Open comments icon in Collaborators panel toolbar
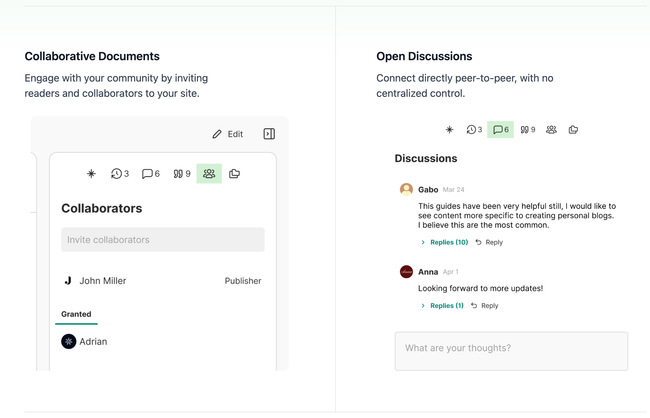Viewport: 650px width, 418px height. point(150,174)
